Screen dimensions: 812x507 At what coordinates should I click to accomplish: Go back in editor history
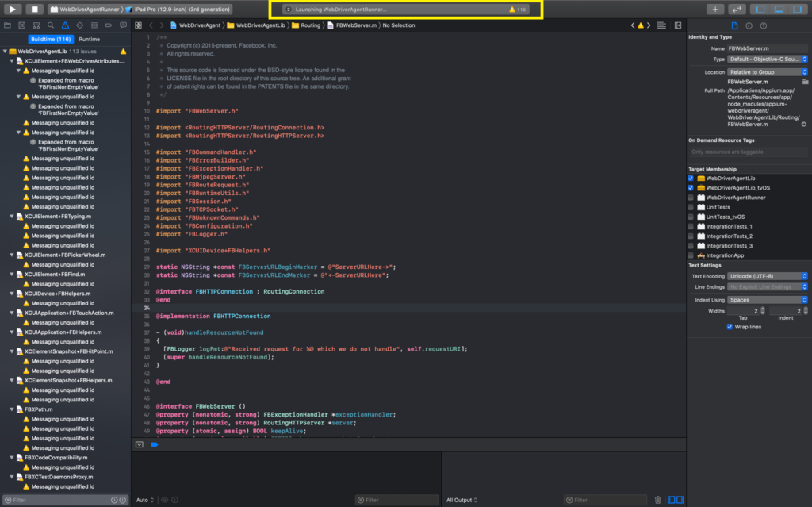click(x=151, y=25)
